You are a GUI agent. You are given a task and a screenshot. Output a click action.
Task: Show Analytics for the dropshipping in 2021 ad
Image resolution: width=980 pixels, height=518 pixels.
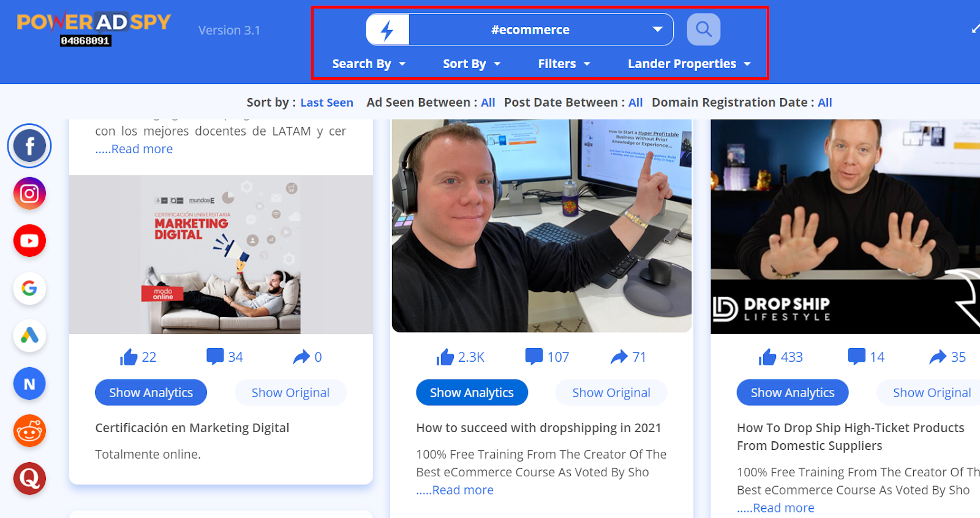[472, 392]
